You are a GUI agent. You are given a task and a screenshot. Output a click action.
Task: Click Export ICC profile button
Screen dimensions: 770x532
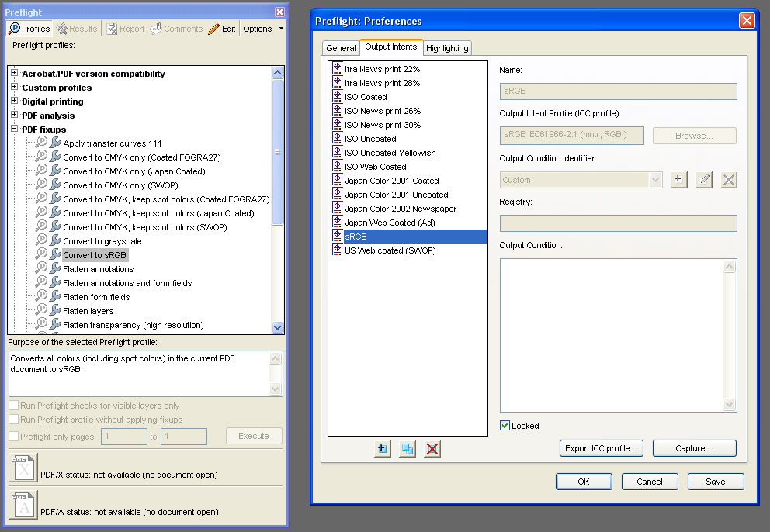pyautogui.click(x=601, y=448)
